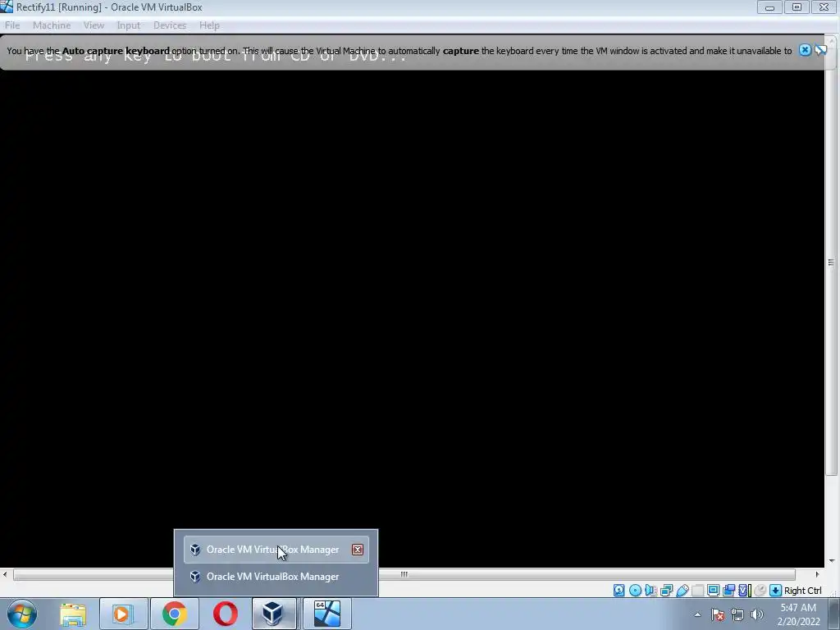Minimize the Rectify11 VirtualBox window
The image size is (840, 630).
click(x=769, y=7)
